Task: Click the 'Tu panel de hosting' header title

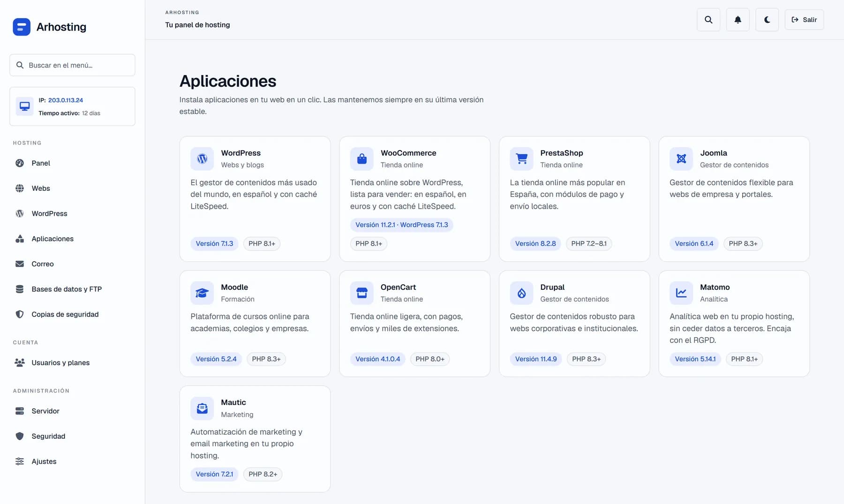Action: click(197, 25)
